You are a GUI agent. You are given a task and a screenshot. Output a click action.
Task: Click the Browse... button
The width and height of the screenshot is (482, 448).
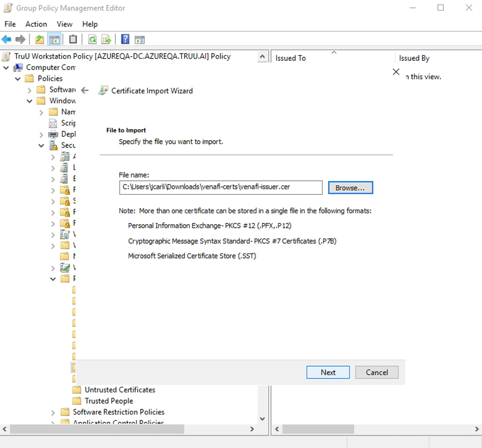351,187
